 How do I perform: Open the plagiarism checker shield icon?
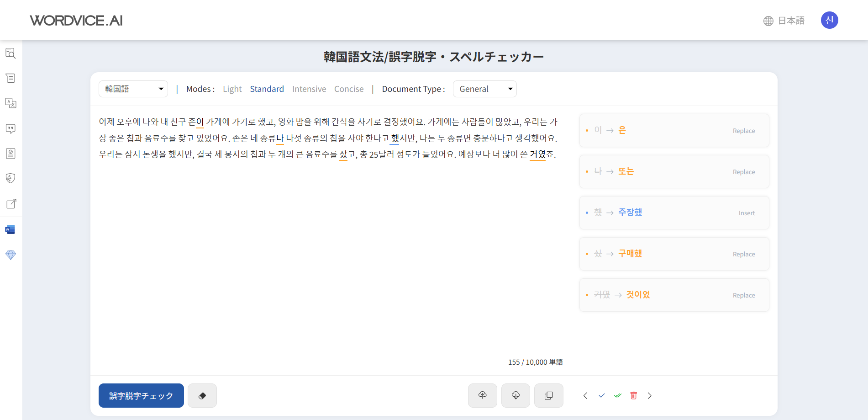pyautogui.click(x=11, y=178)
